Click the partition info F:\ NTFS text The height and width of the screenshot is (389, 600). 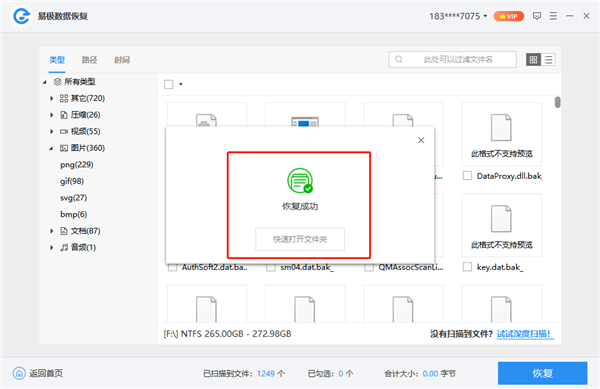(x=227, y=334)
